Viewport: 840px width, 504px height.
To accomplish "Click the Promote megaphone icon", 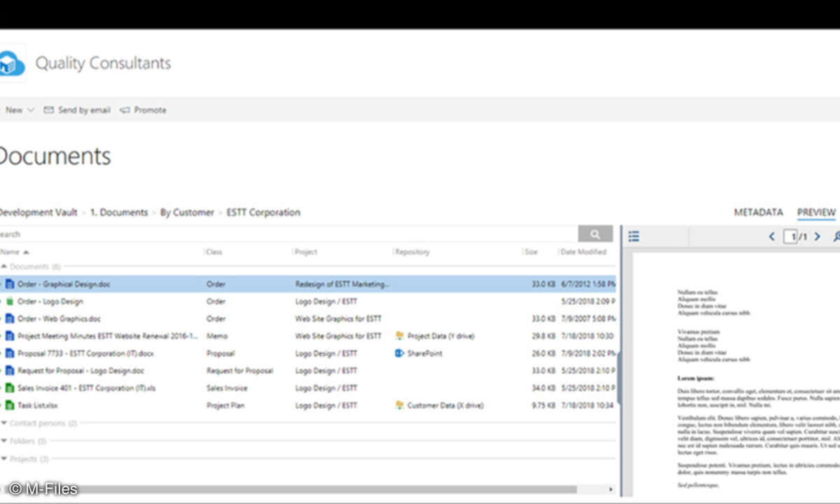I will click(125, 110).
